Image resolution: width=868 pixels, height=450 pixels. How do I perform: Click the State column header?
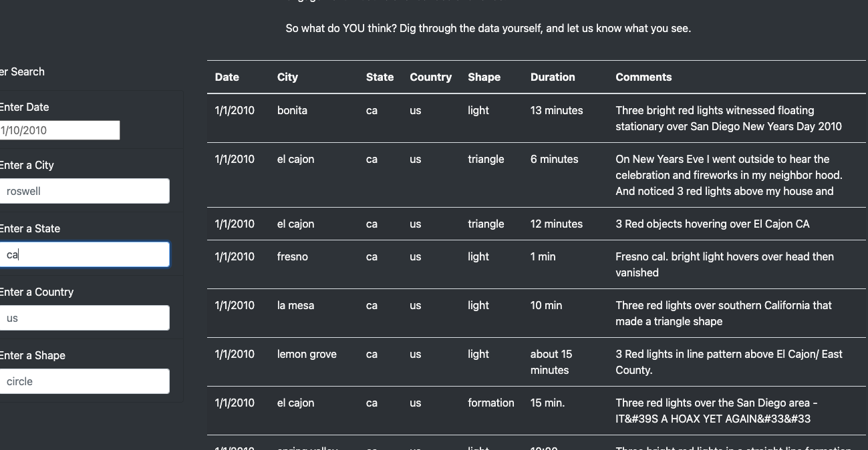[x=380, y=77]
